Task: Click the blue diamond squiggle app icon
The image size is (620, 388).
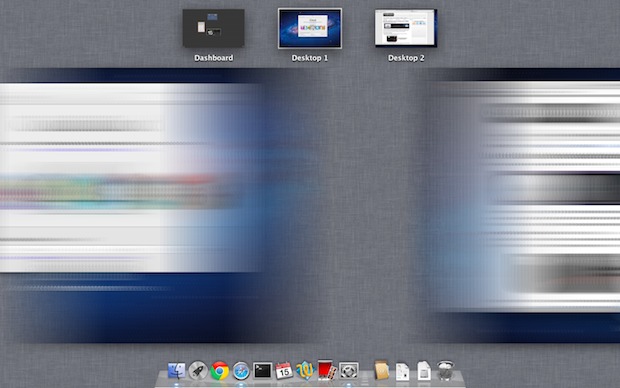Action: tap(305, 371)
